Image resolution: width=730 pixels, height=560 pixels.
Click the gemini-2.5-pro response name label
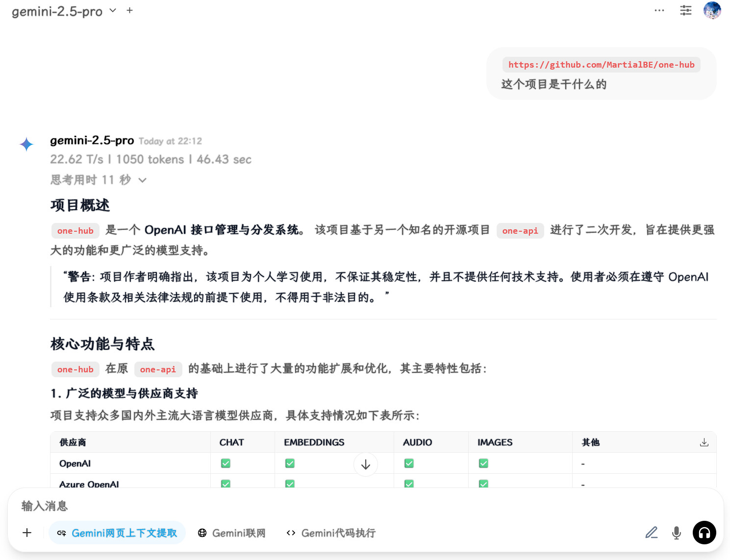[x=92, y=141]
